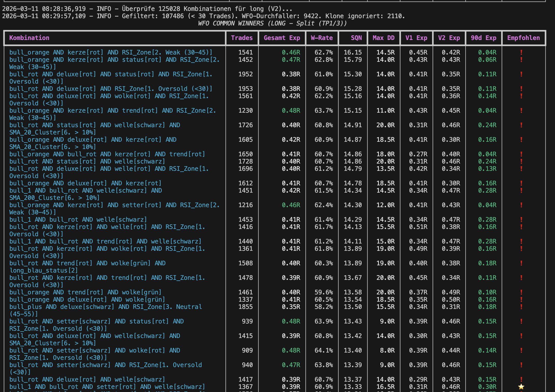Click the exclamation mark in the 909-trades row
The width and height of the screenshot is (555, 392).
click(x=521, y=350)
